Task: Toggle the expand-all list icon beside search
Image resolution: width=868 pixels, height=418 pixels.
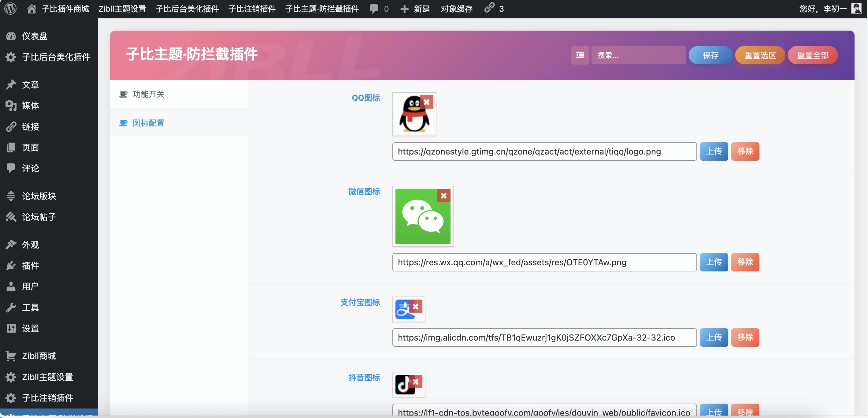Action: (580, 55)
